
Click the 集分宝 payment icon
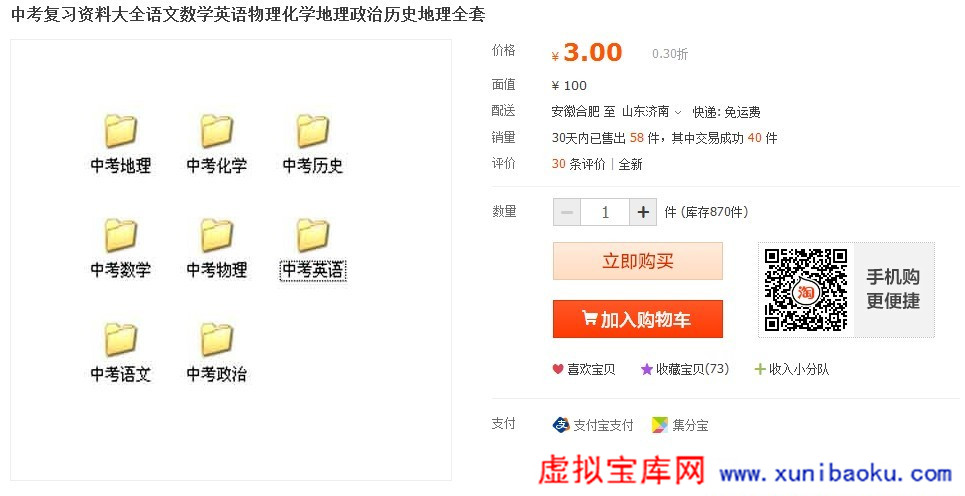pos(660,425)
